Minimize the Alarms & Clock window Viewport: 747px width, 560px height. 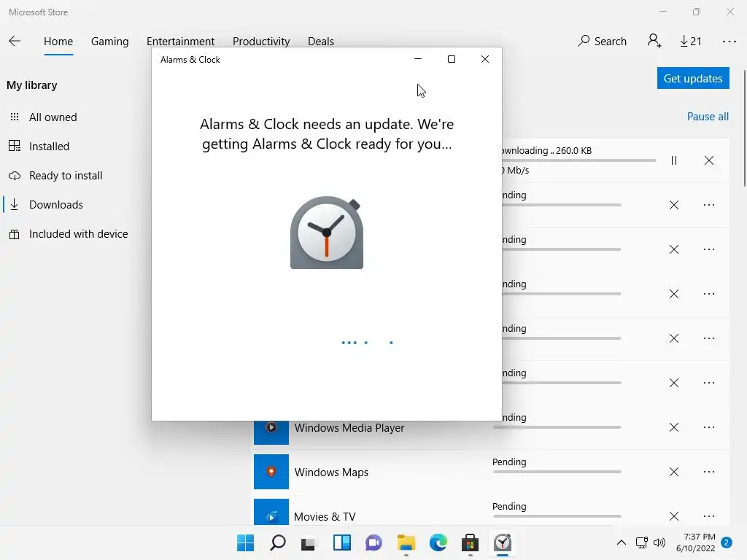click(418, 59)
